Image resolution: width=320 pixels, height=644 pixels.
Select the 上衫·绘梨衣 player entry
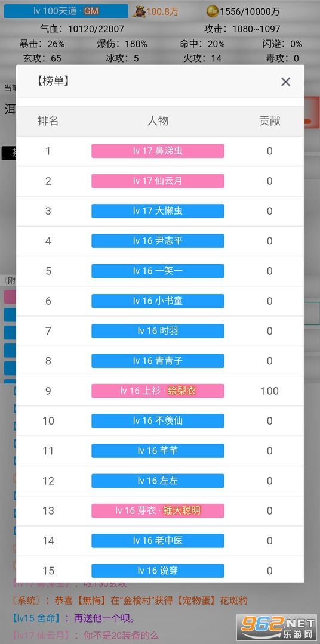tap(158, 391)
